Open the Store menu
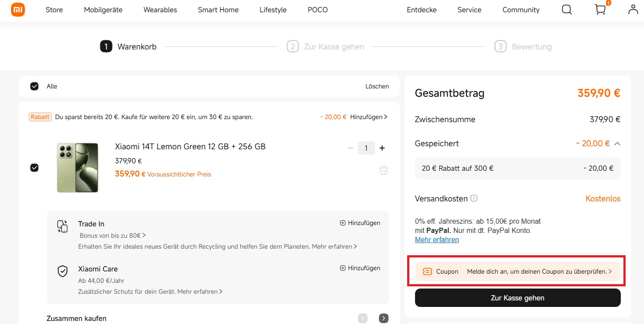This screenshot has width=644, height=324. (54, 10)
